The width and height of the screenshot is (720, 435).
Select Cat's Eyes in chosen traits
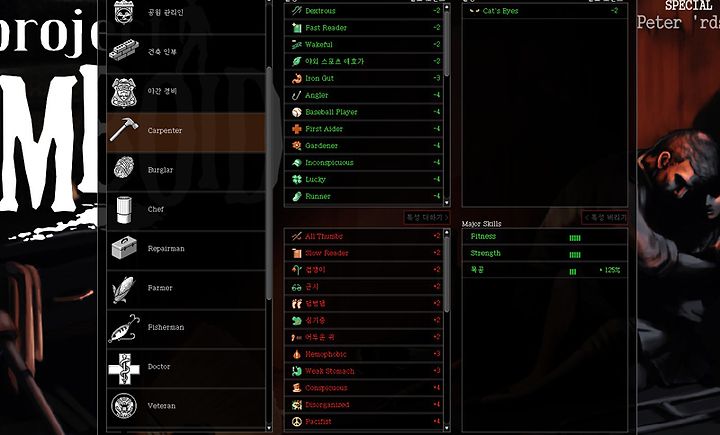coord(545,11)
